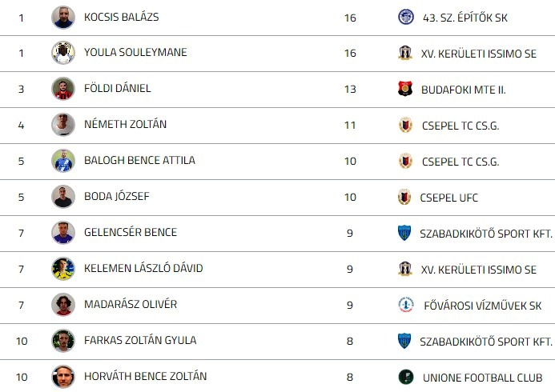Go to Boda József player page
This screenshot has width=555, height=392.
[x=116, y=196]
